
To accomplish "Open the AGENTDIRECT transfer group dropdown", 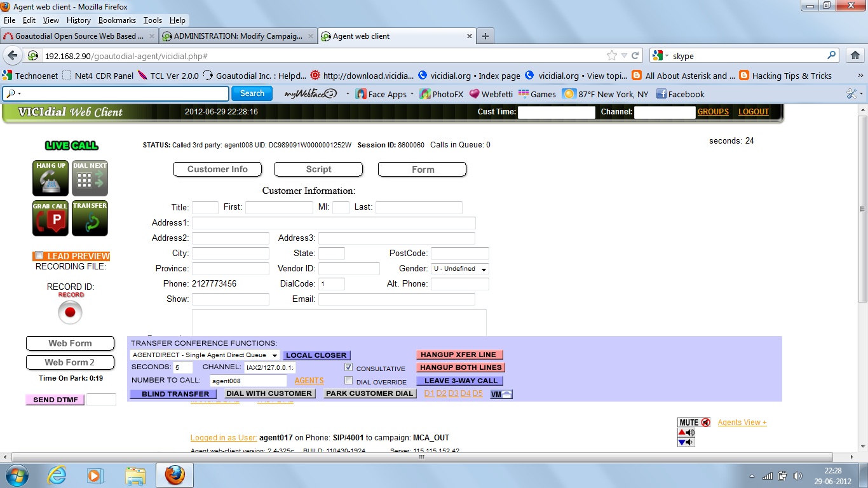I will pos(205,355).
